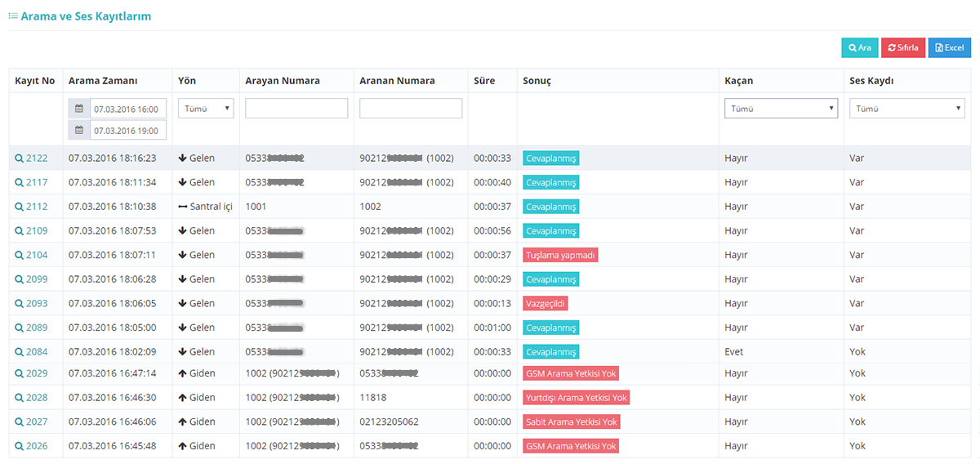Click Cevaplanmış badge in row 2112
This screenshot has width=980, height=464.
point(550,207)
